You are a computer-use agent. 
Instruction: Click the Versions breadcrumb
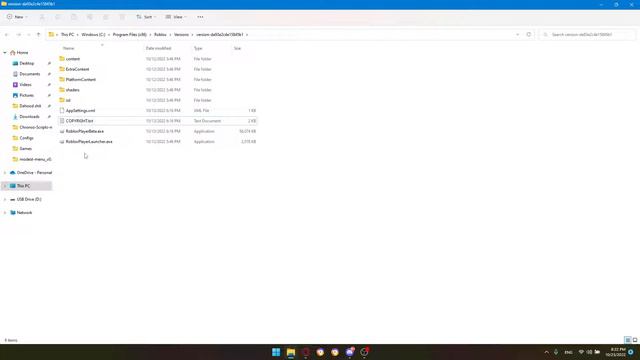click(181, 35)
